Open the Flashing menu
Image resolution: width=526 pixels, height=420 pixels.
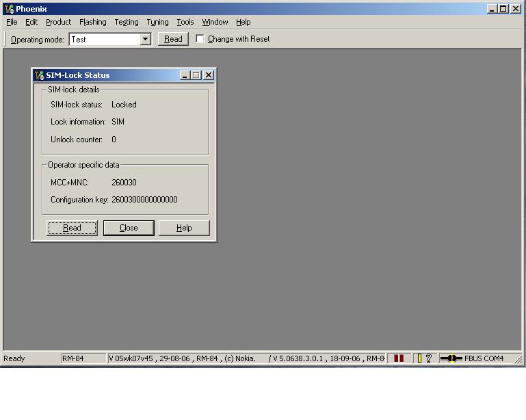coord(93,22)
